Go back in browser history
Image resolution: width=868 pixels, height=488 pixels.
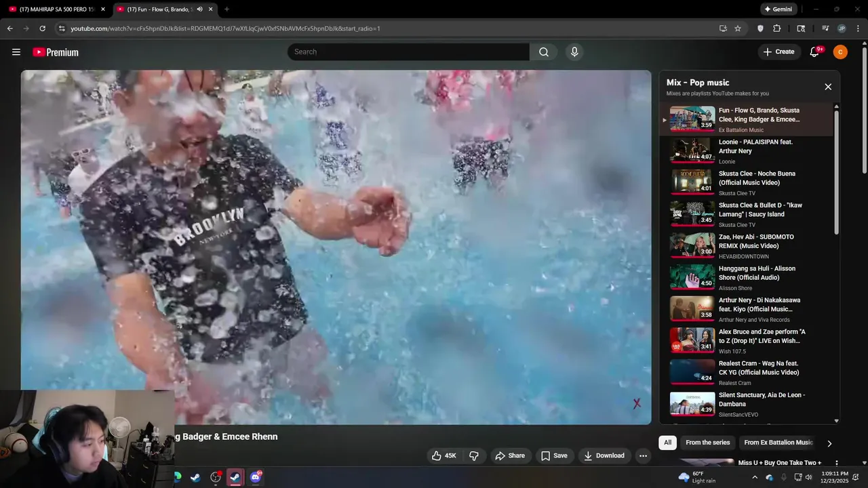click(9, 28)
